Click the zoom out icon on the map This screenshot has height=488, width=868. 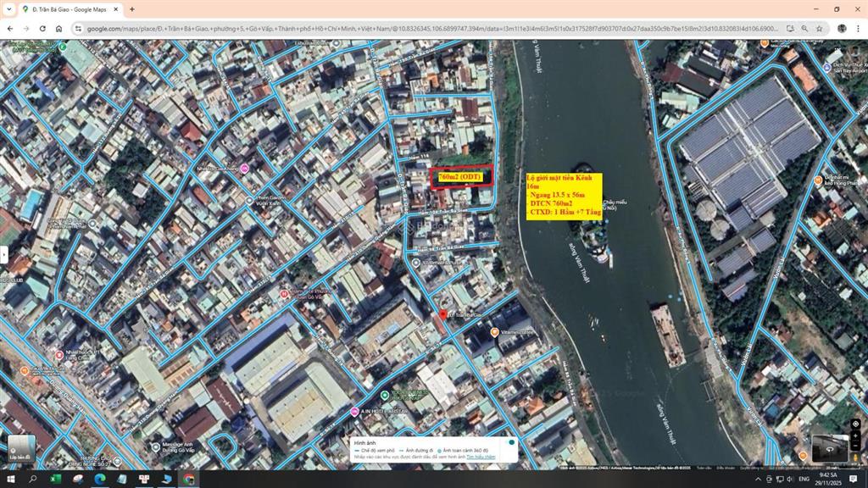[855, 446]
